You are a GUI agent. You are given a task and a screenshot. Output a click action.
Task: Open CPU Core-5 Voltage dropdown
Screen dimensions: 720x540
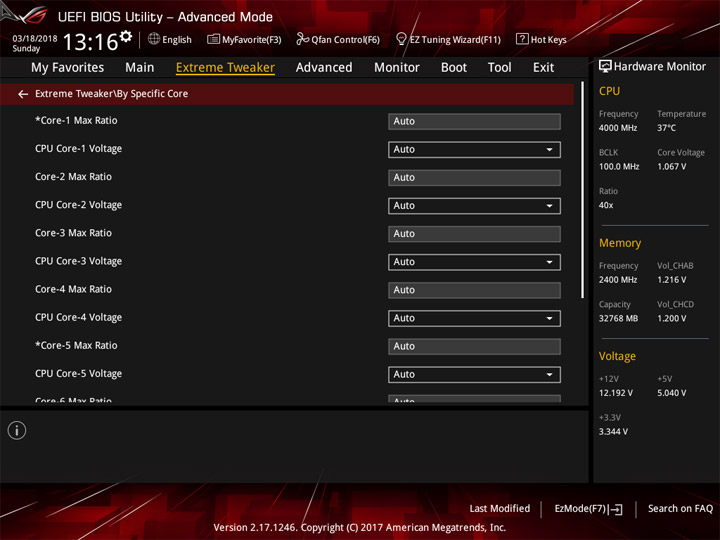pos(474,375)
